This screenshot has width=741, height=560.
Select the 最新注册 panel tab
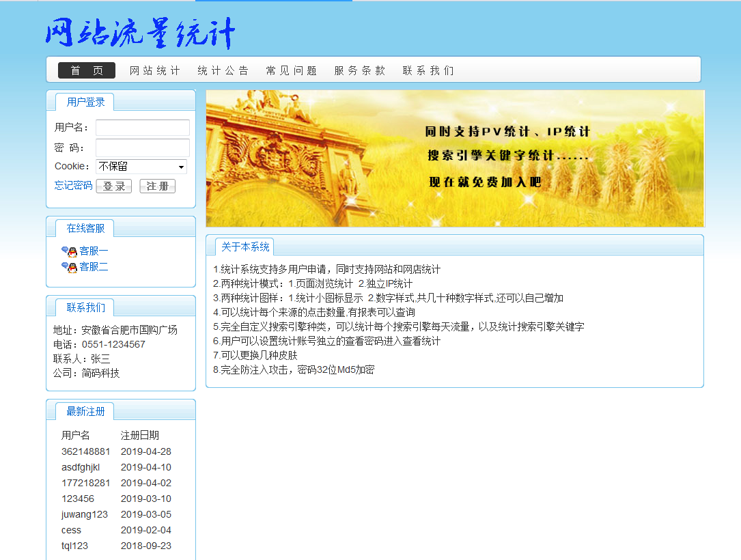(x=85, y=411)
